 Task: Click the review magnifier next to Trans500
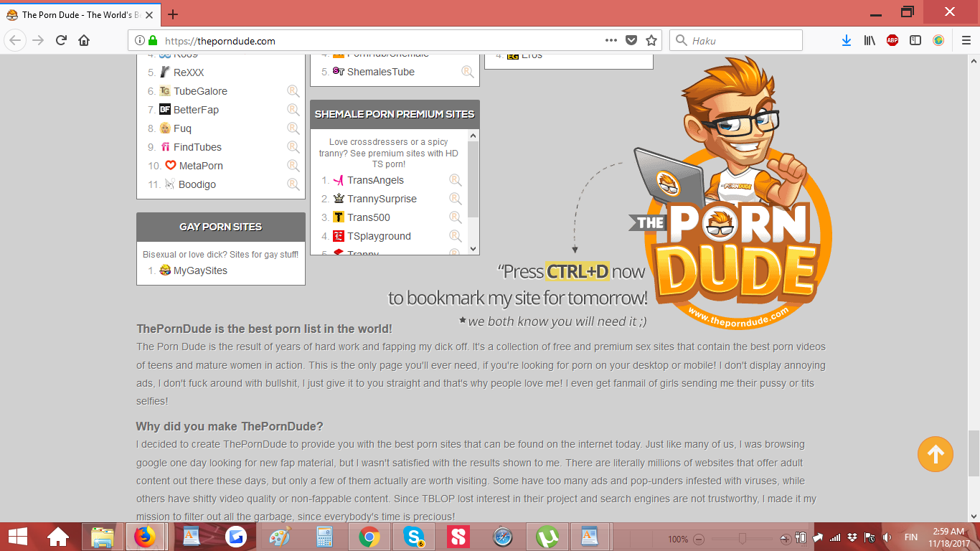point(456,217)
